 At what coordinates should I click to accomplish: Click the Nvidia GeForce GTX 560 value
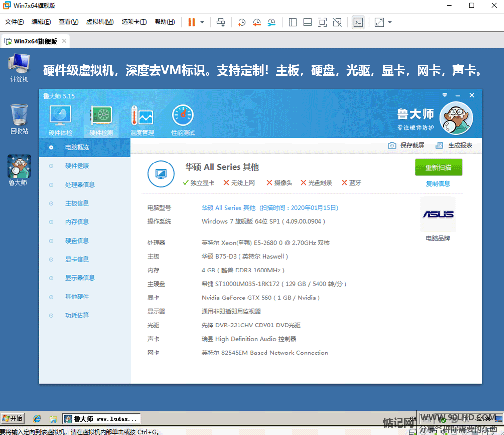(x=261, y=298)
